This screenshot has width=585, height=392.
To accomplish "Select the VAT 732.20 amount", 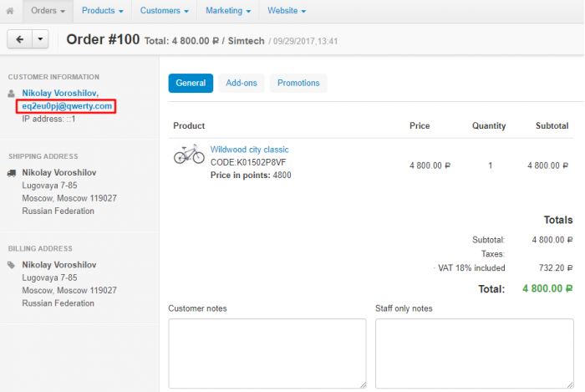I will tap(556, 267).
